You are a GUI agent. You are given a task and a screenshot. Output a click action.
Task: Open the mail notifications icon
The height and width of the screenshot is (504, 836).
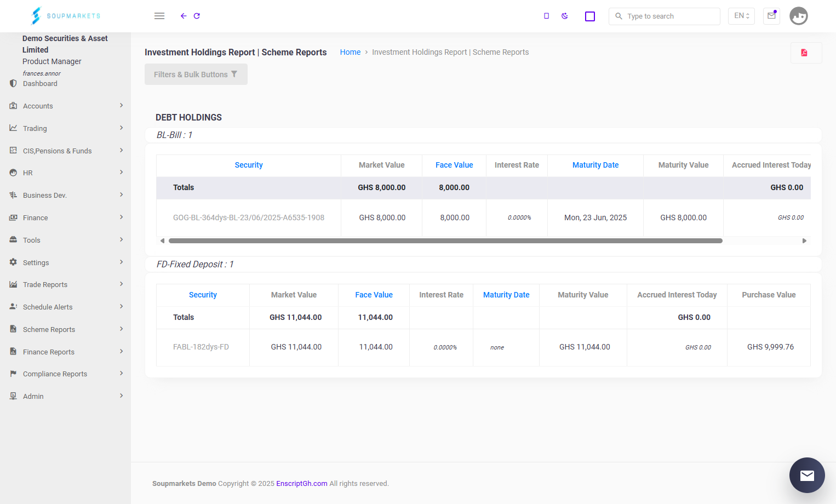tap(771, 15)
